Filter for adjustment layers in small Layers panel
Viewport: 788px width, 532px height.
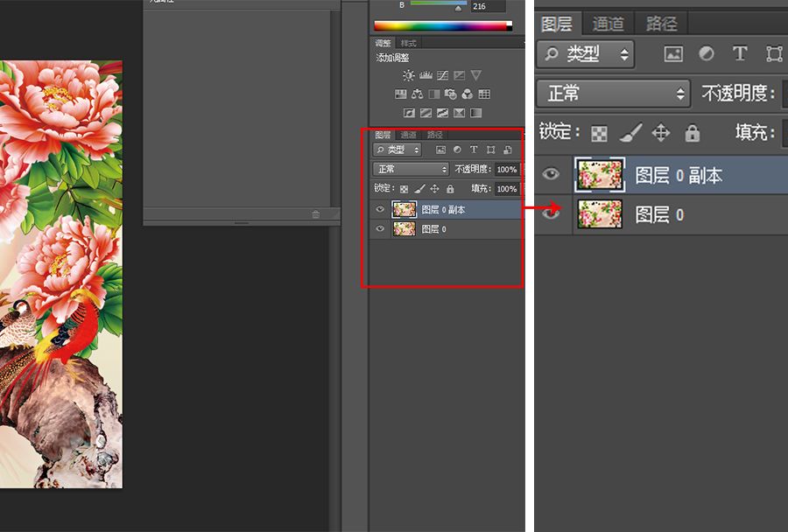pyautogui.click(x=457, y=150)
